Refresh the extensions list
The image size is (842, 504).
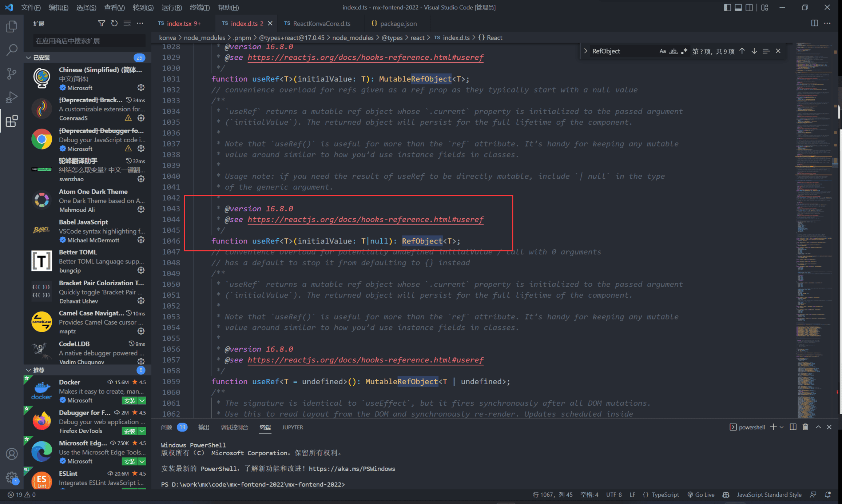(x=114, y=23)
